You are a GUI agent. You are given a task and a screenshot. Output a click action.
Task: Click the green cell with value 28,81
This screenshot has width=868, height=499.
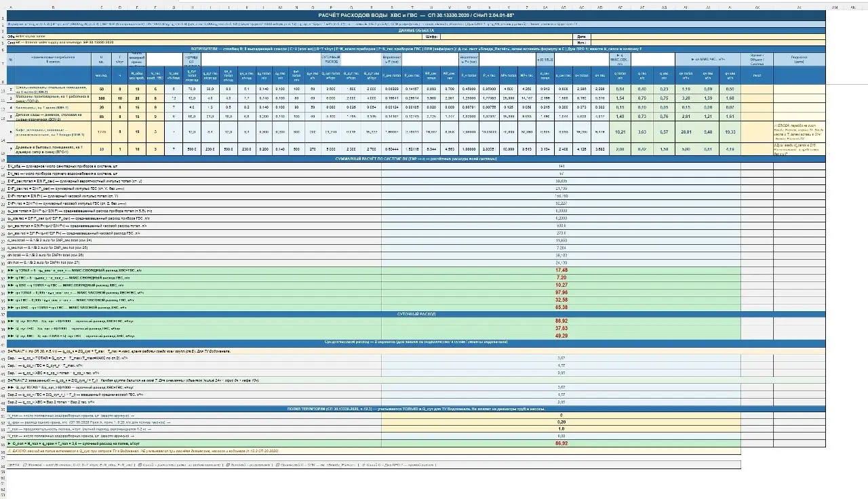(686, 132)
